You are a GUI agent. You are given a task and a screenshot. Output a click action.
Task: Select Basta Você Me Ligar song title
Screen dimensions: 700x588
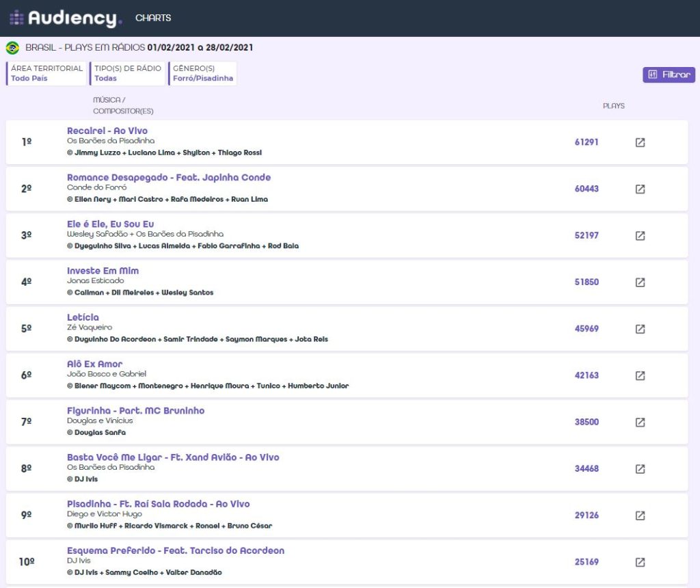173,457
